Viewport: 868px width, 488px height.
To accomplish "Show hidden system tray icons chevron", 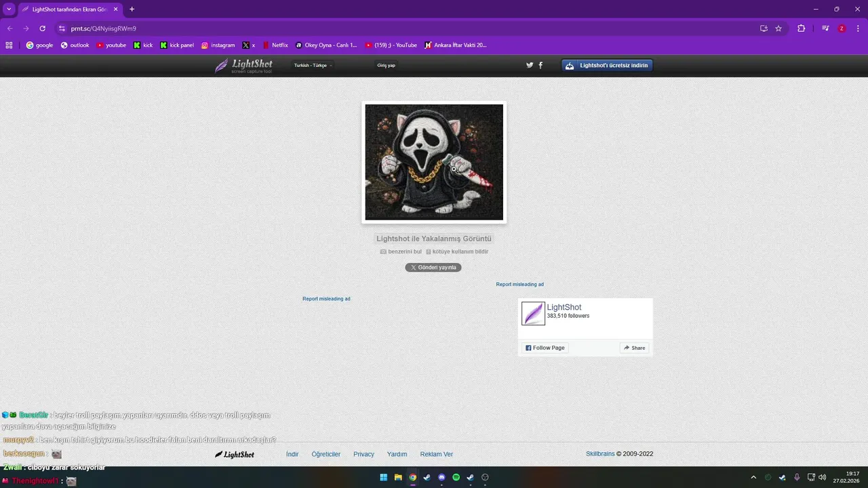I will (753, 477).
